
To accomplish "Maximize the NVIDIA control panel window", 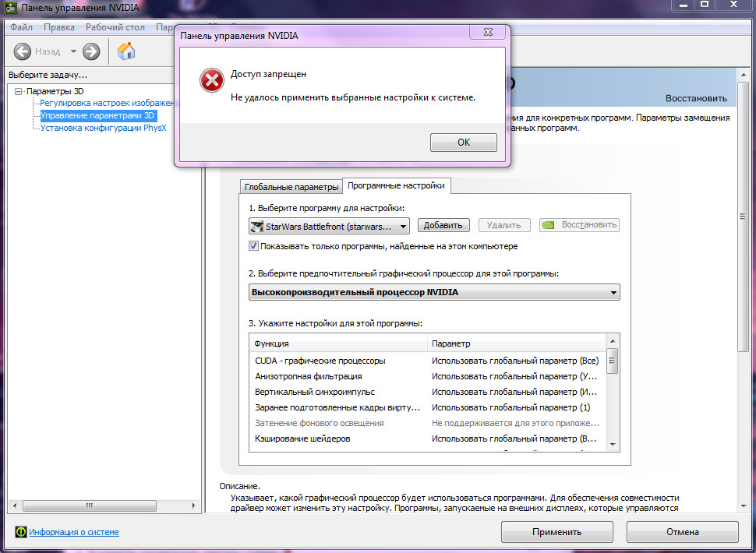I will 705,5.
